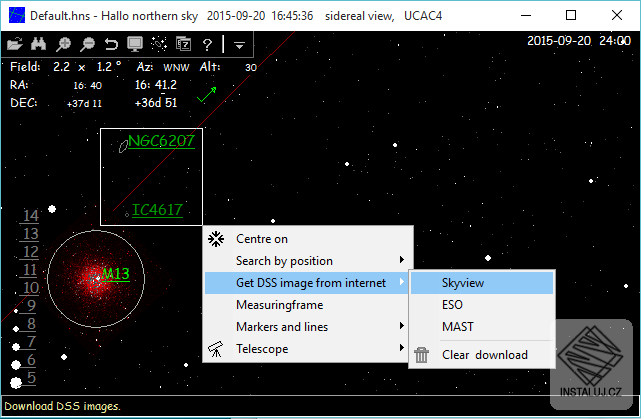Click magnitude scale value 10
The height and width of the screenshot is (419, 641).
pyautogui.click(x=30, y=288)
